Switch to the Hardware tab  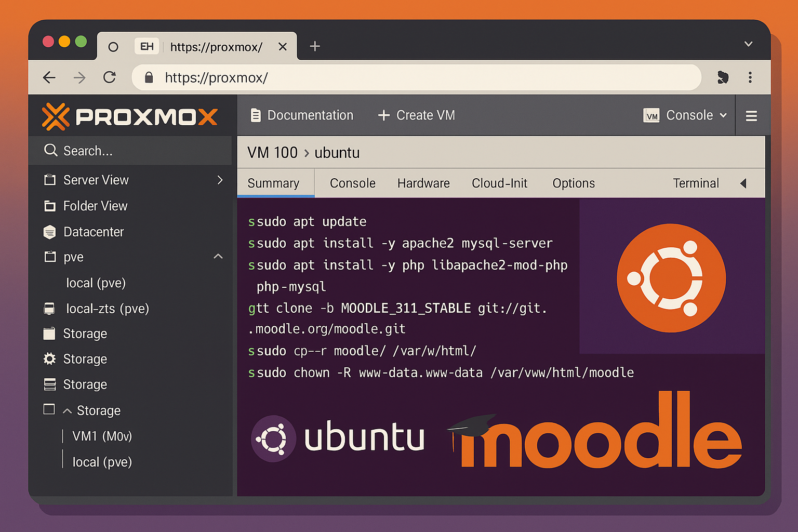pos(423,183)
